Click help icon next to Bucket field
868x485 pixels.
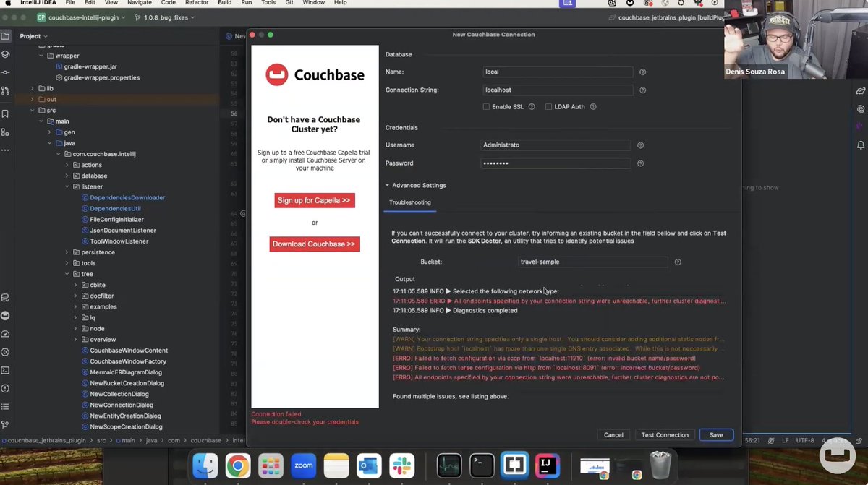pyautogui.click(x=678, y=262)
